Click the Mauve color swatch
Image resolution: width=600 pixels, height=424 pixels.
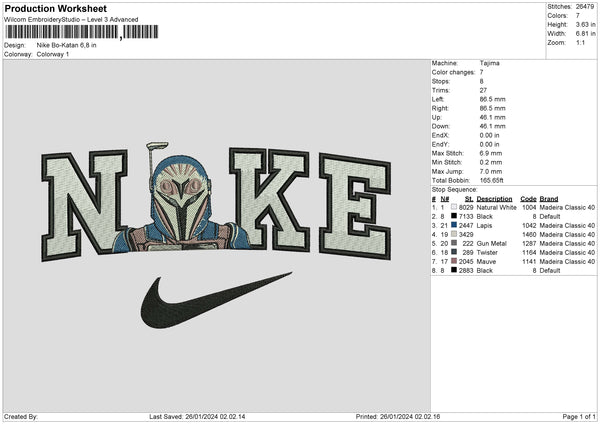(x=454, y=261)
